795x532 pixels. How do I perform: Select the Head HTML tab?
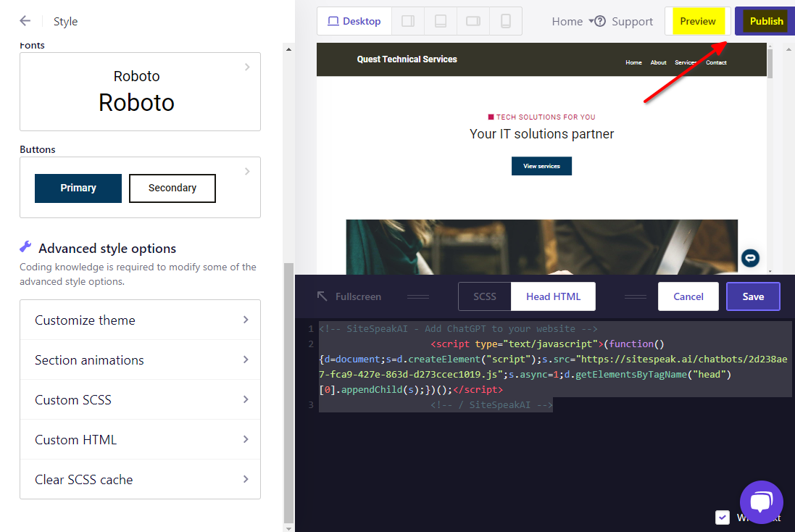click(x=553, y=296)
